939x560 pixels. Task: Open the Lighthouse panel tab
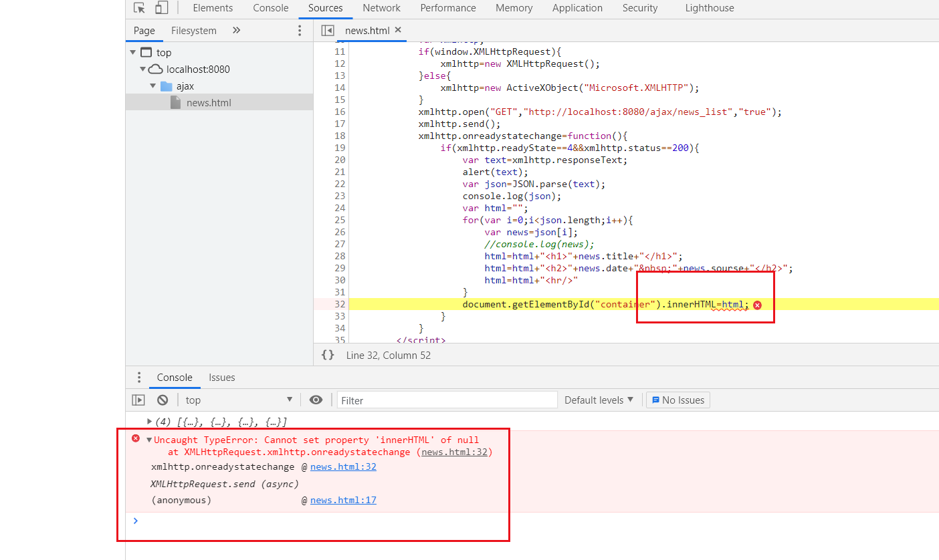click(x=710, y=8)
